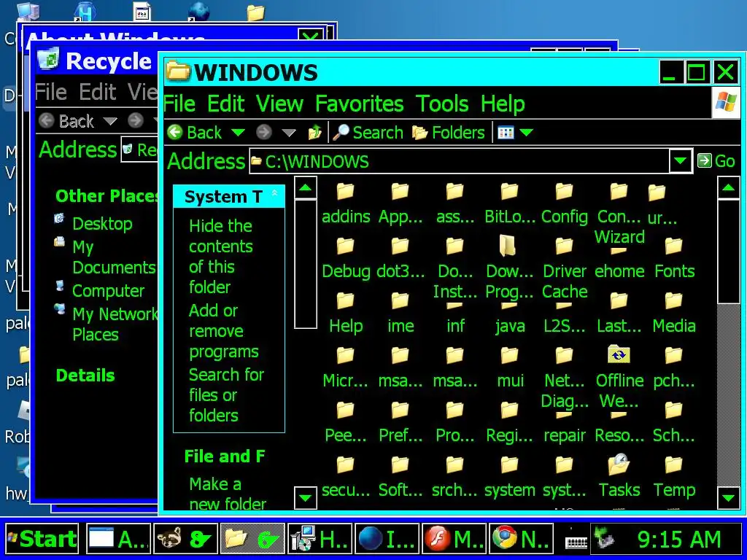The height and width of the screenshot is (560, 747).
Task: Open the Fonts folder
Action: [x=674, y=258]
